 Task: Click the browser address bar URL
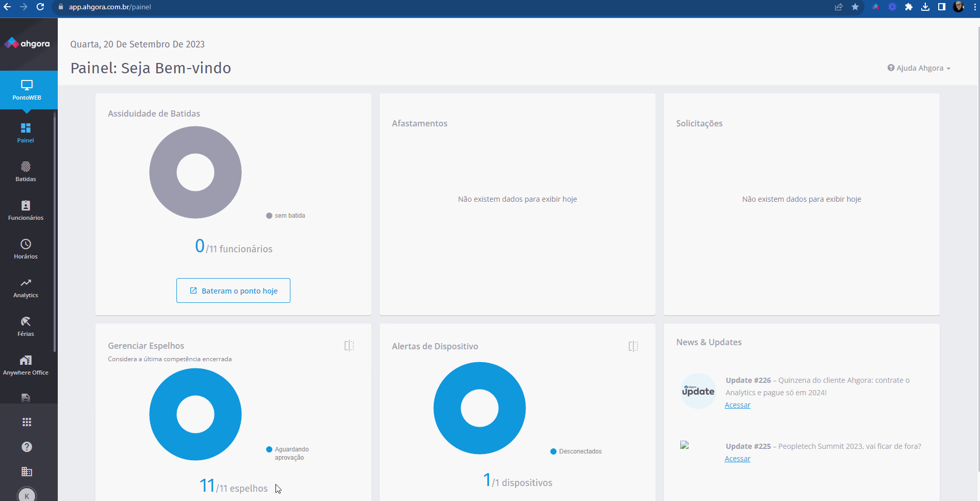[x=110, y=7]
